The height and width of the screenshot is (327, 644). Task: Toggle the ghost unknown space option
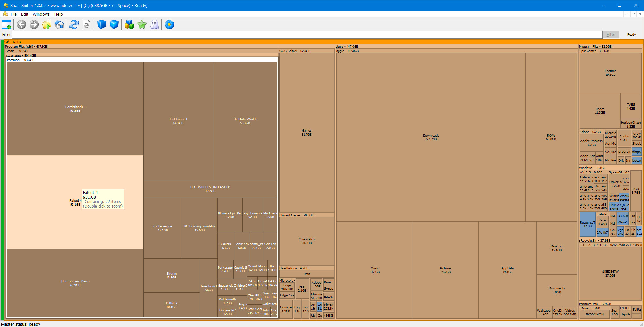pyautogui.click(x=154, y=25)
